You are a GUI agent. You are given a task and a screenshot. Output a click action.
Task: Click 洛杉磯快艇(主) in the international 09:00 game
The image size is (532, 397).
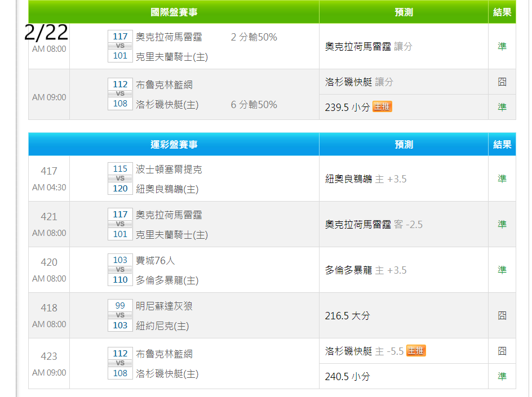tap(167, 104)
